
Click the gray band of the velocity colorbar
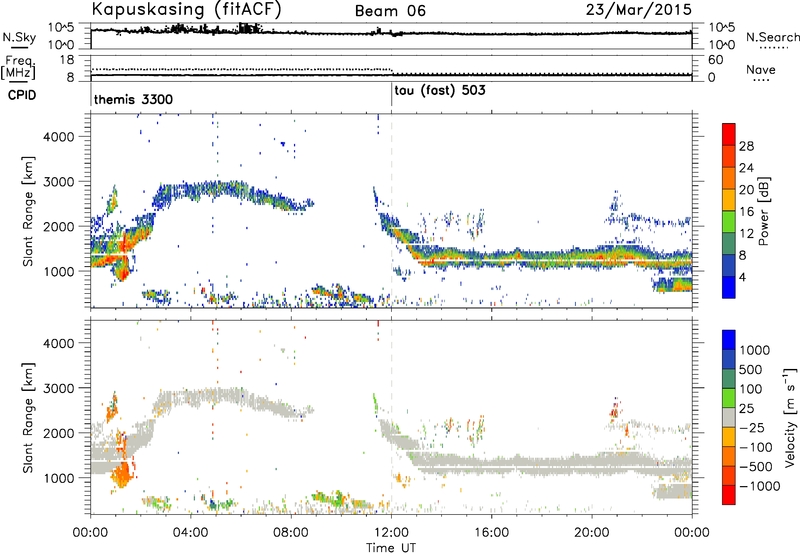[x=729, y=417]
